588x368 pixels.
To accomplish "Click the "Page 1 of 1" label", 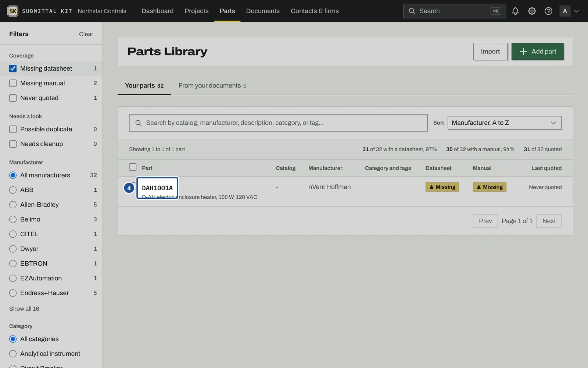I will pos(517,221).
